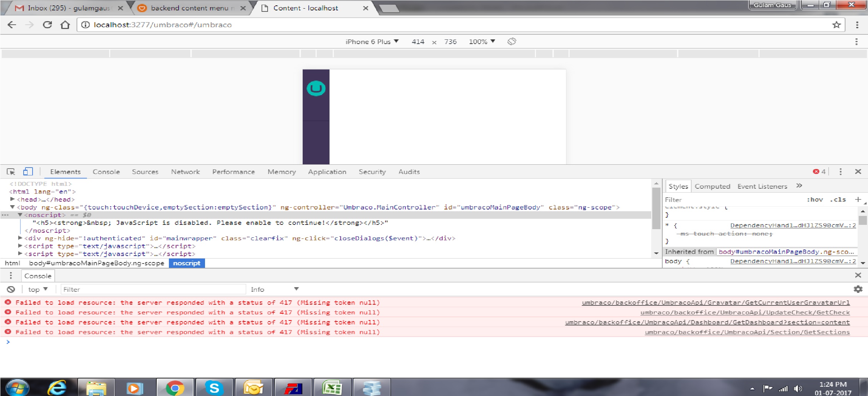The image size is (868, 396).
Task: Click the volume icon in system tray
Action: pyautogui.click(x=798, y=388)
